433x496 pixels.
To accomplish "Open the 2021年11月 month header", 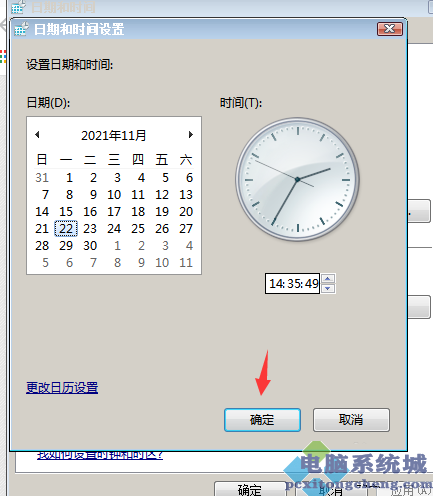I will pyautogui.click(x=114, y=135).
